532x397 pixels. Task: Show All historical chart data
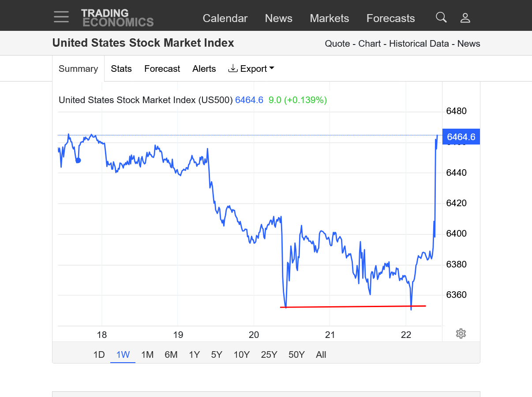321,355
